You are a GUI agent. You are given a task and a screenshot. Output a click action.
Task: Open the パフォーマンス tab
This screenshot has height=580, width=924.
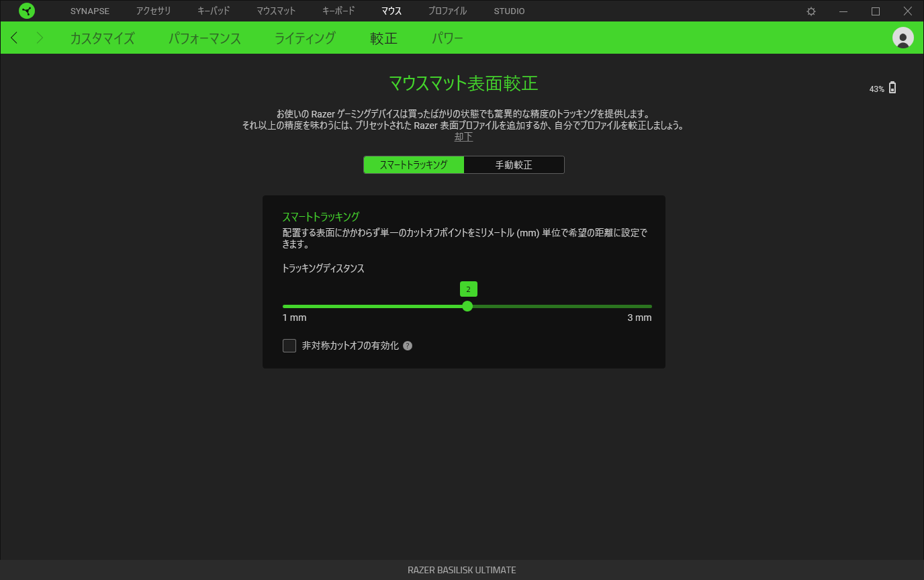click(205, 38)
